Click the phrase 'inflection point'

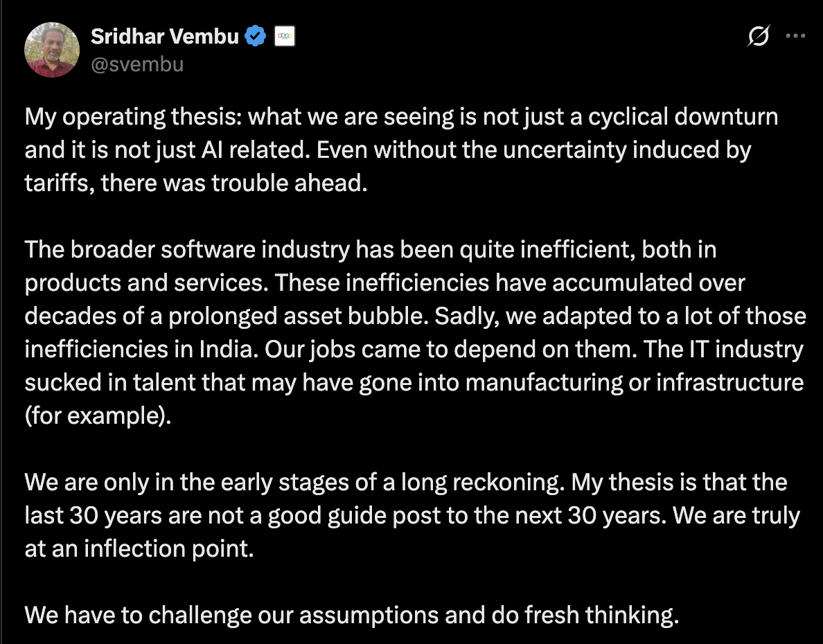(x=167, y=548)
